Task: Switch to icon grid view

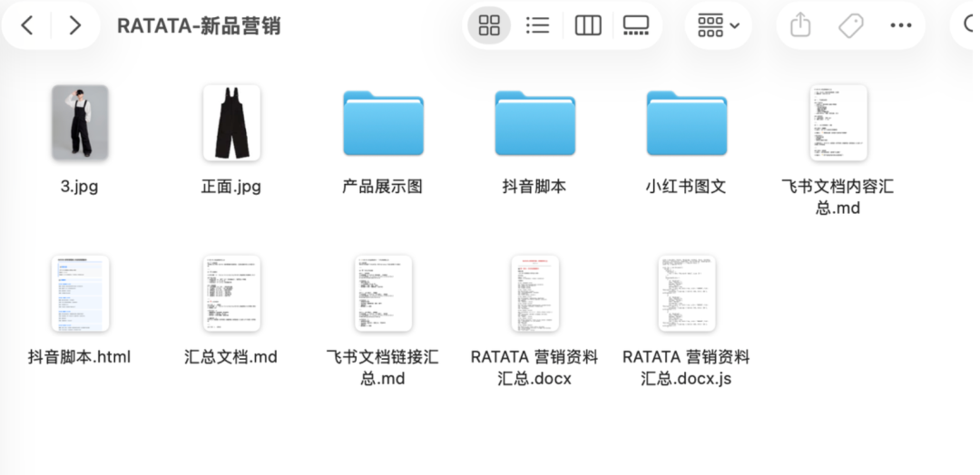Action: pos(489,25)
